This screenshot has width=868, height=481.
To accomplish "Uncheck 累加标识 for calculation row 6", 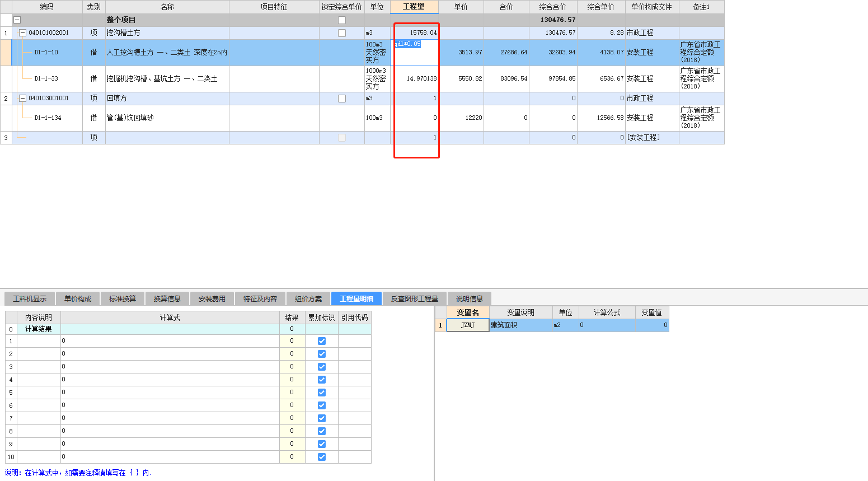I will click(322, 405).
